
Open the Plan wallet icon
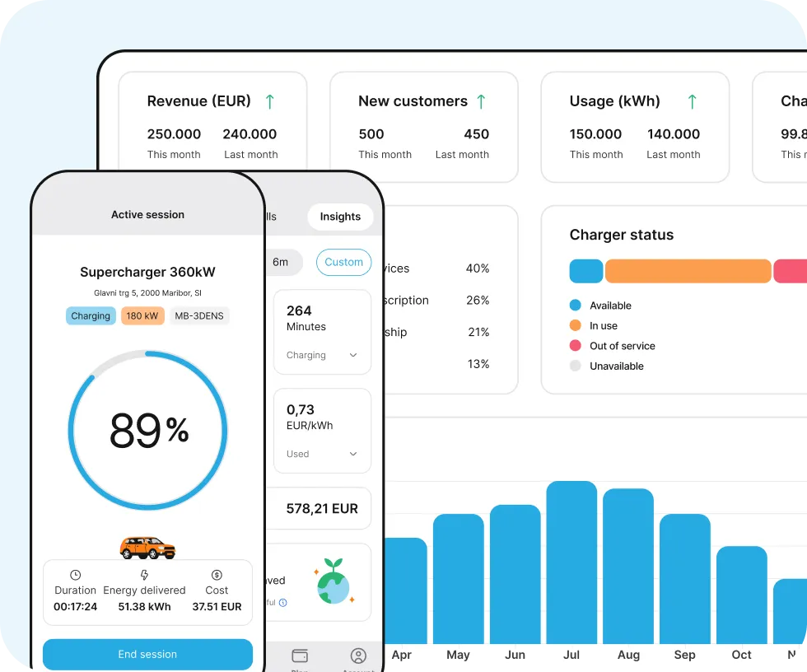(300, 656)
